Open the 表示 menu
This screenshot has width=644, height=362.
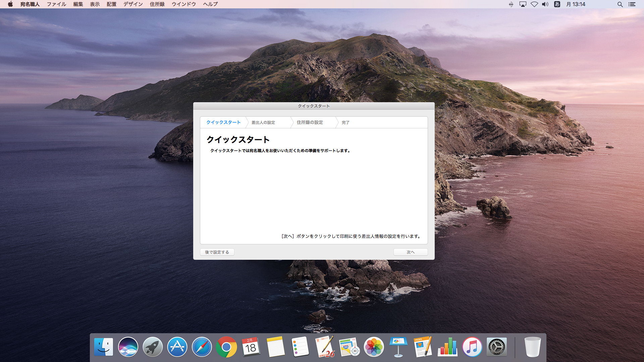point(95,4)
